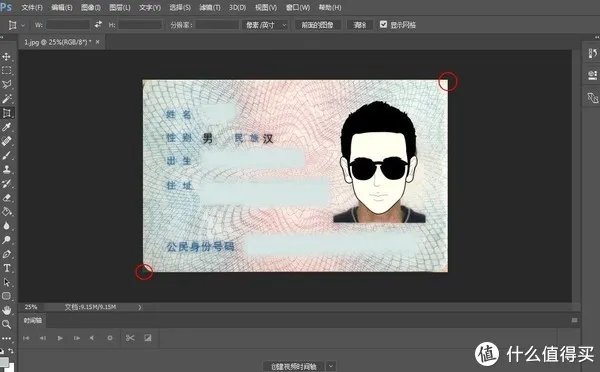Select the Perspective Crop tool in toolbar
600x372 pixels.
[7, 113]
